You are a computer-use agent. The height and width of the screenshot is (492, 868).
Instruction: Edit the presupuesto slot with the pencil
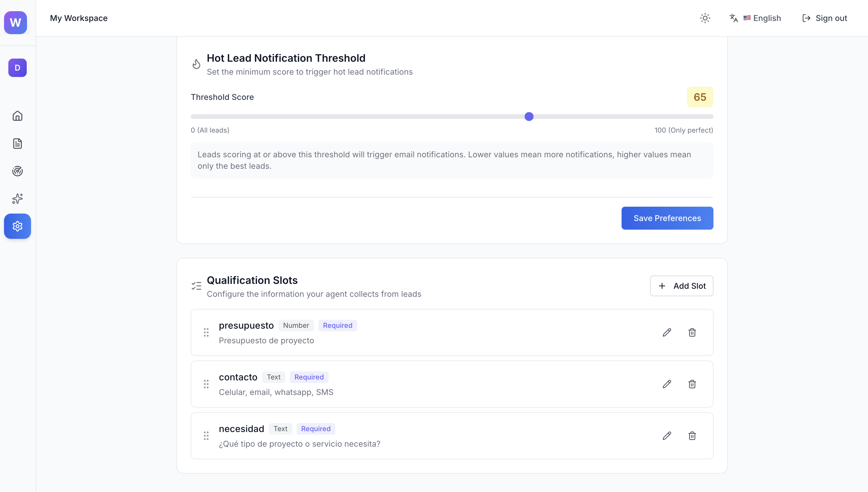tap(666, 332)
